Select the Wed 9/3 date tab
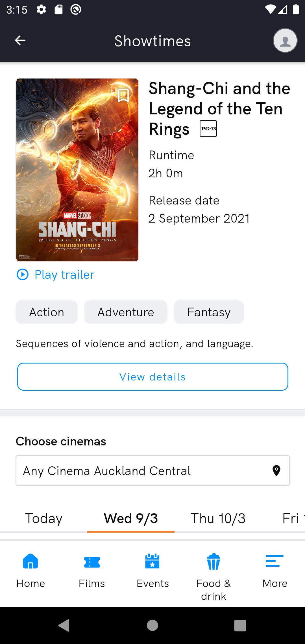The image size is (305, 644). coord(131,519)
